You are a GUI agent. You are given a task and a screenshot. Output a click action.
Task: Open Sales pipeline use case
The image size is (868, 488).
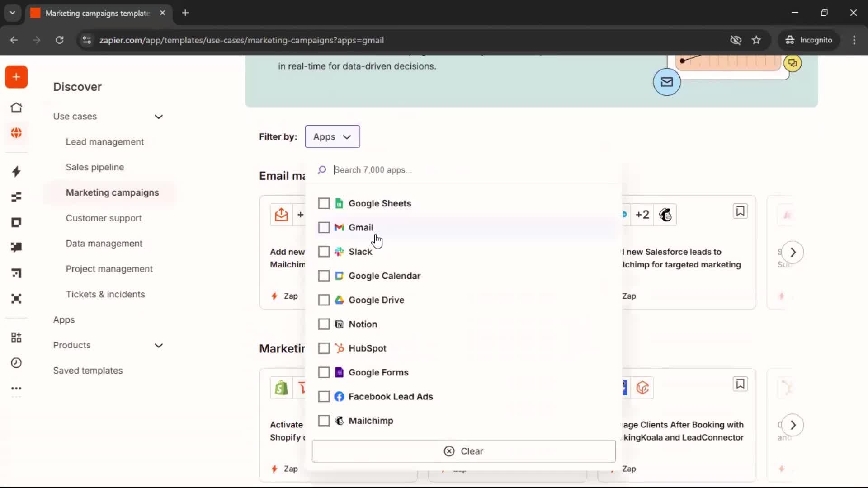[x=95, y=167]
